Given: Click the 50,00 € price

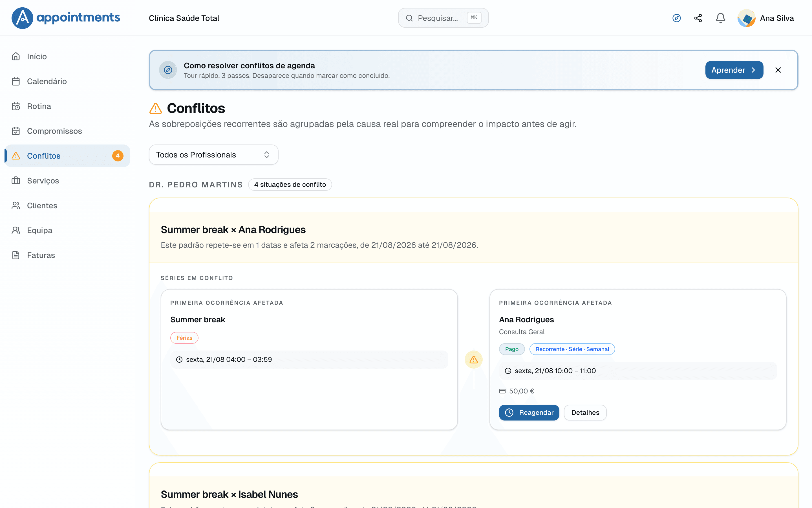Looking at the screenshot, I should (x=522, y=391).
